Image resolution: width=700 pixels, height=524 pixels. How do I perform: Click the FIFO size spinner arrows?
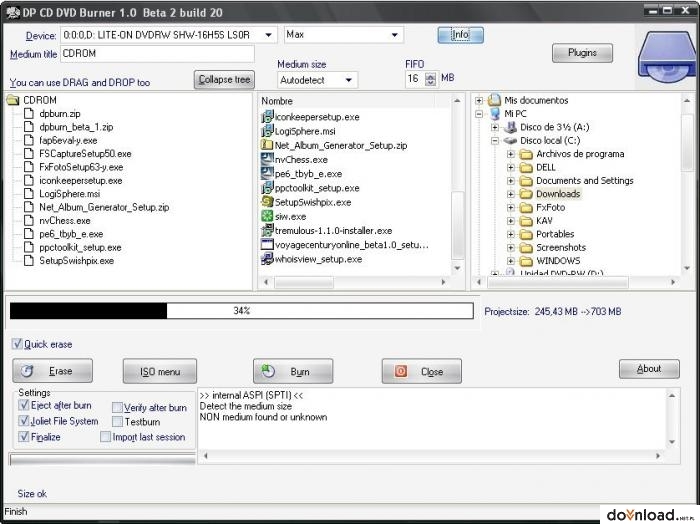tap(430, 79)
